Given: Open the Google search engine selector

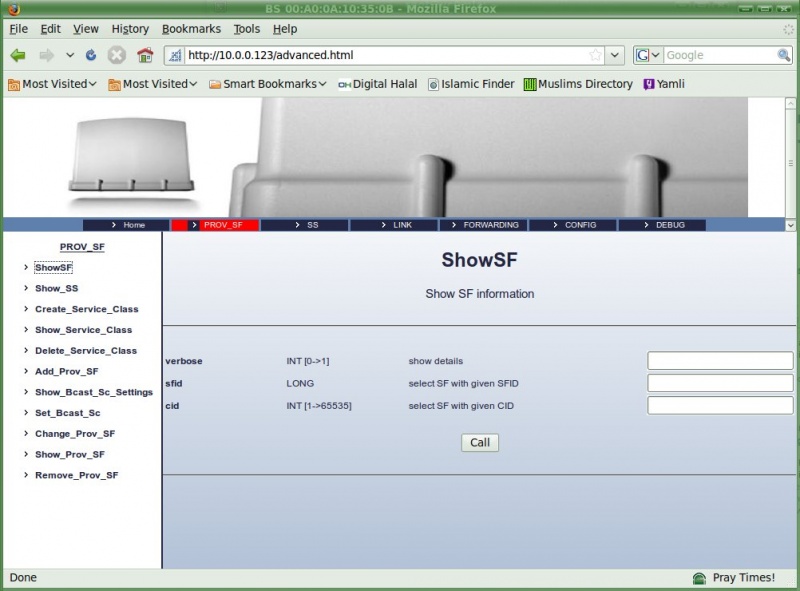Looking at the screenshot, I should coord(648,55).
